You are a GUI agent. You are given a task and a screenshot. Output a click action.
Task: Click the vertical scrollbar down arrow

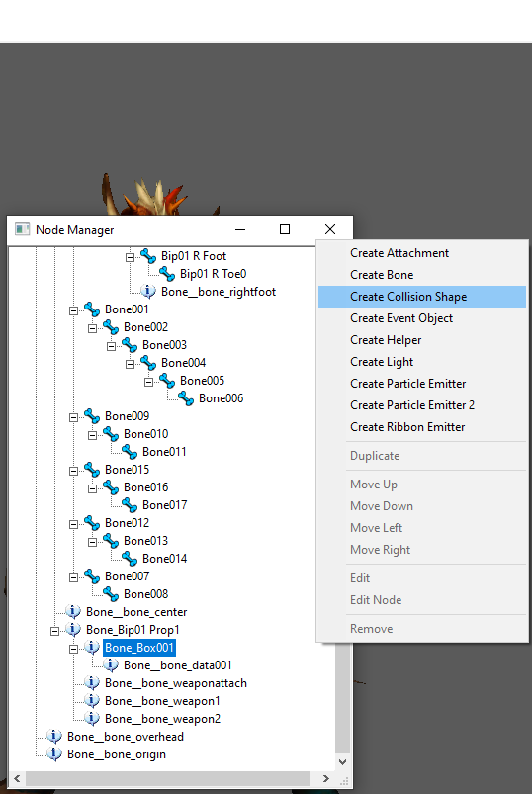343,762
